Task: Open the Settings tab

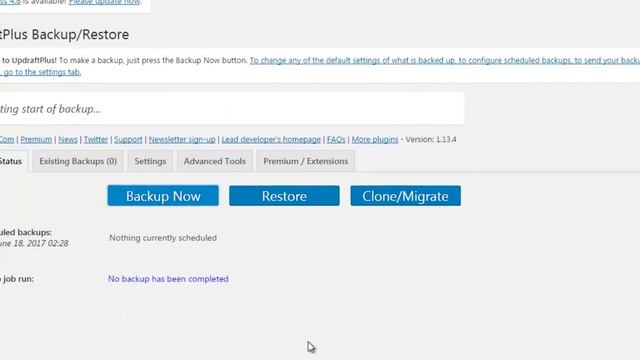Action: click(150, 161)
